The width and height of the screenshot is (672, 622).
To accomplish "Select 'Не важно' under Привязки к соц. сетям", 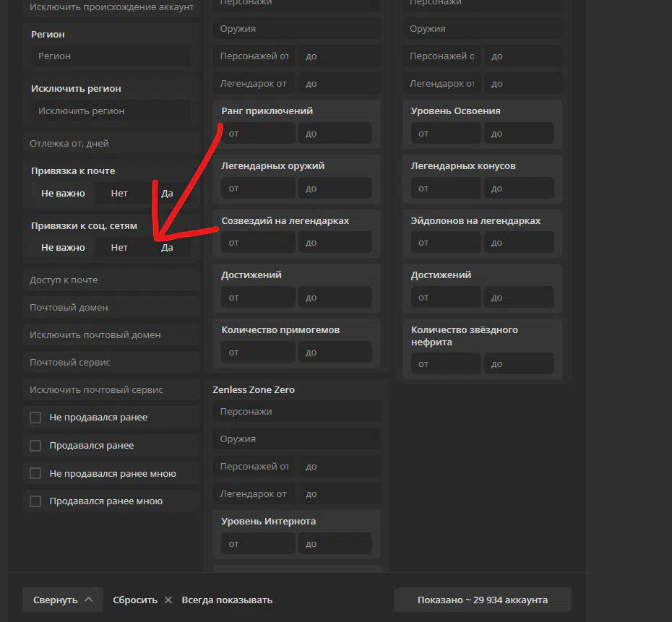I will click(63, 248).
